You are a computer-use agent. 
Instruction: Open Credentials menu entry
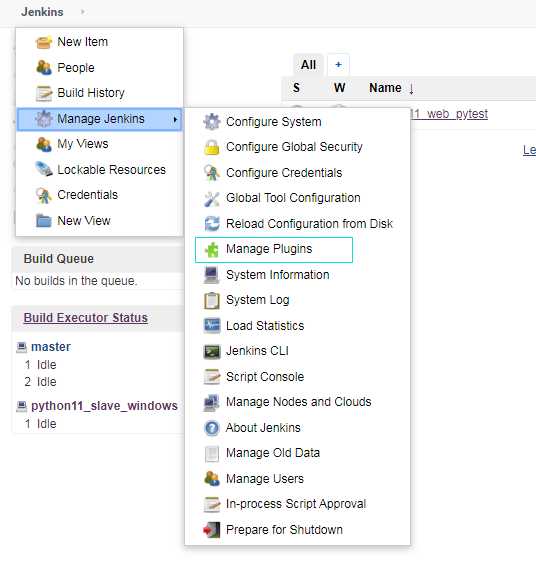(x=100, y=195)
